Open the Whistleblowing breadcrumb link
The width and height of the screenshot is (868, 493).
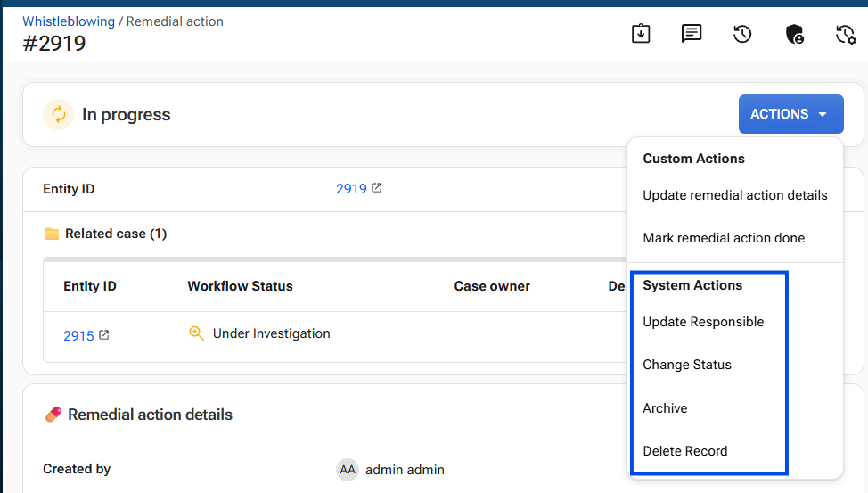(69, 21)
